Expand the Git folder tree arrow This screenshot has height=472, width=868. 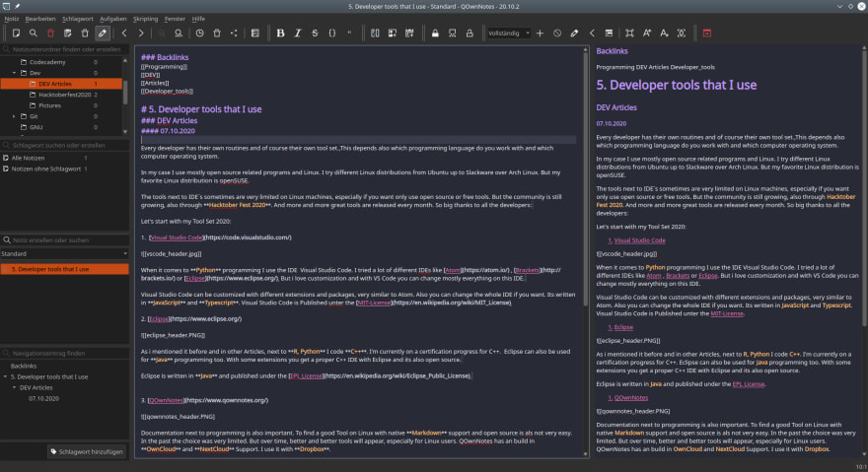coord(15,116)
